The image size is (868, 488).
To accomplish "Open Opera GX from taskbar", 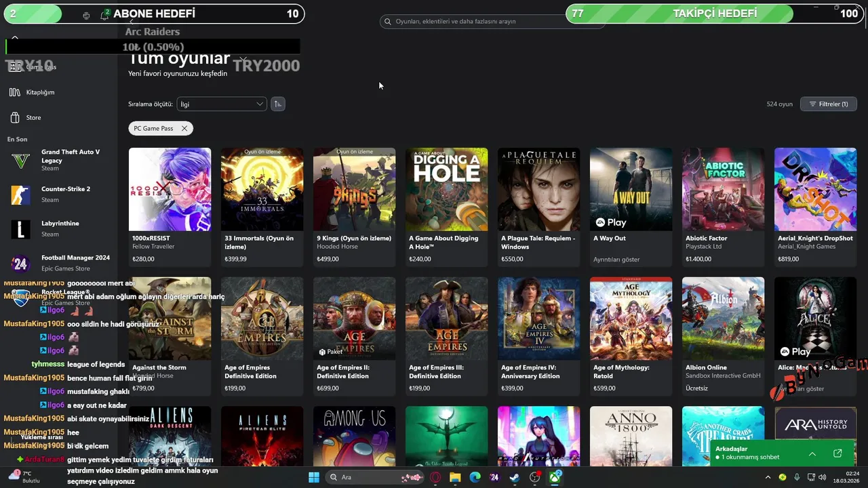I will coord(435,477).
